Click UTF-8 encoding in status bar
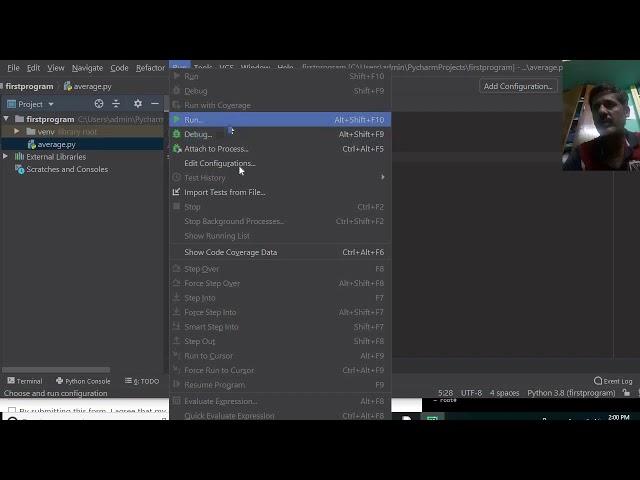Image resolution: width=640 pixels, height=480 pixels. coord(471,393)
